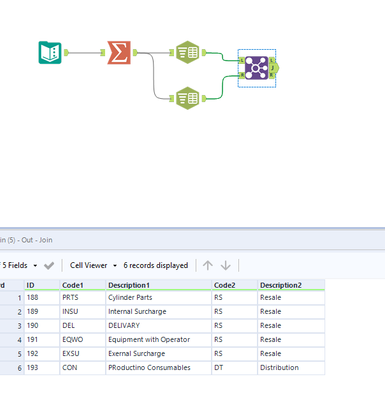Click the Code2 column header
Viewport: 385px width, 400px height.
pos(234,285)
